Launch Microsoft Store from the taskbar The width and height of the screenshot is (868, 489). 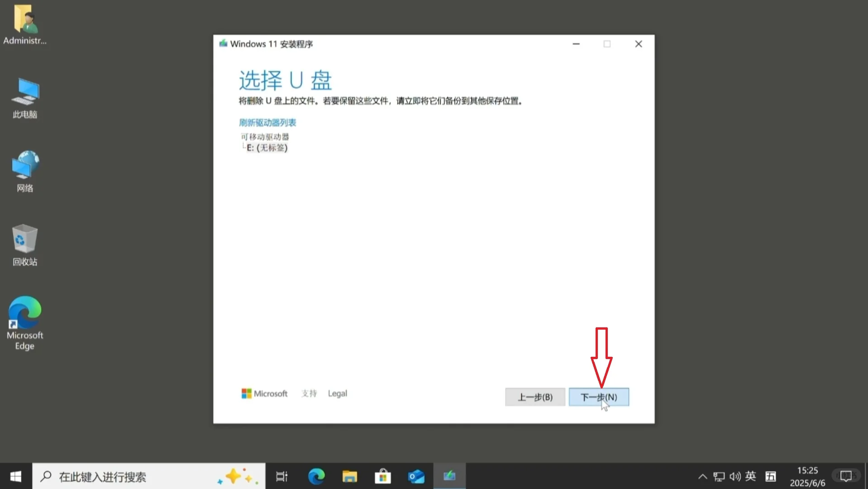point(382,476)
